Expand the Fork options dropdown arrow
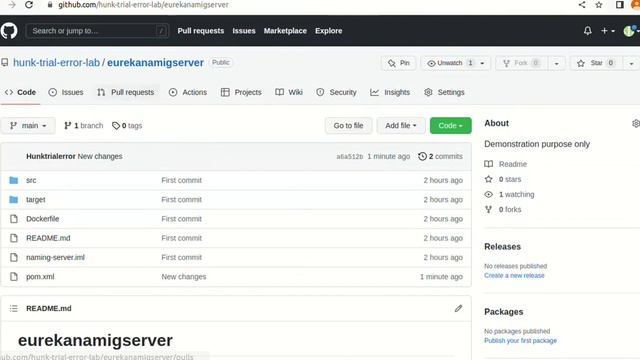This screenshot has width=640, height=360. 556,63
